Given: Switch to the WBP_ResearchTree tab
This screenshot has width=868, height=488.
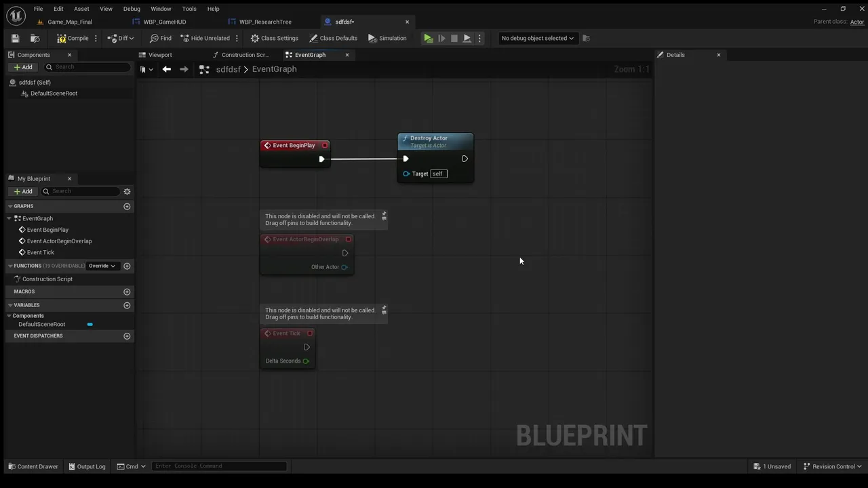Looking at the screenshot, I should 265,22.
